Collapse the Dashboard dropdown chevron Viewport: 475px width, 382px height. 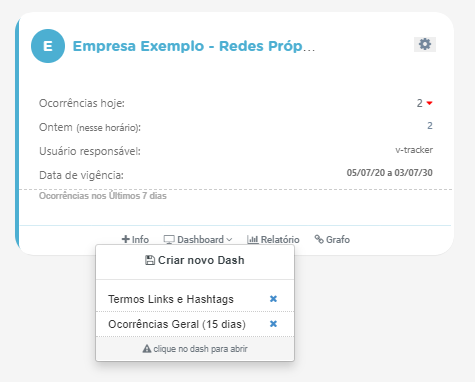229,240
